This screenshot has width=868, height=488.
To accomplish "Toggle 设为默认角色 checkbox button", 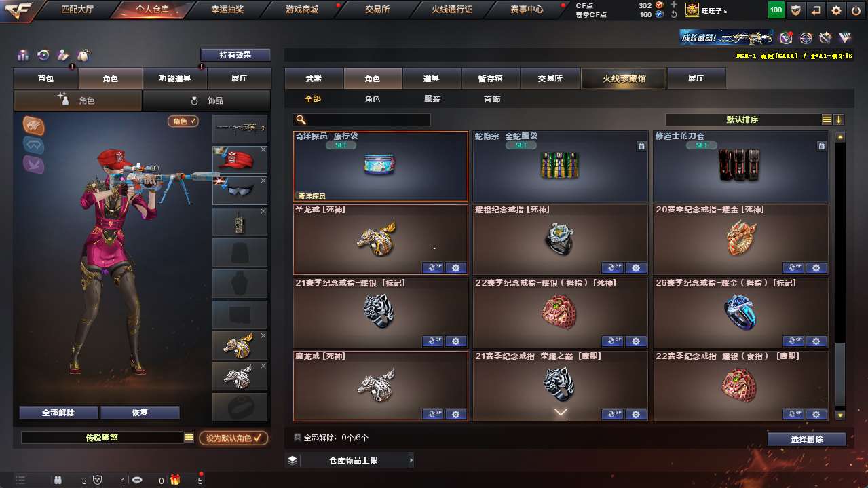I will [233, 438].
